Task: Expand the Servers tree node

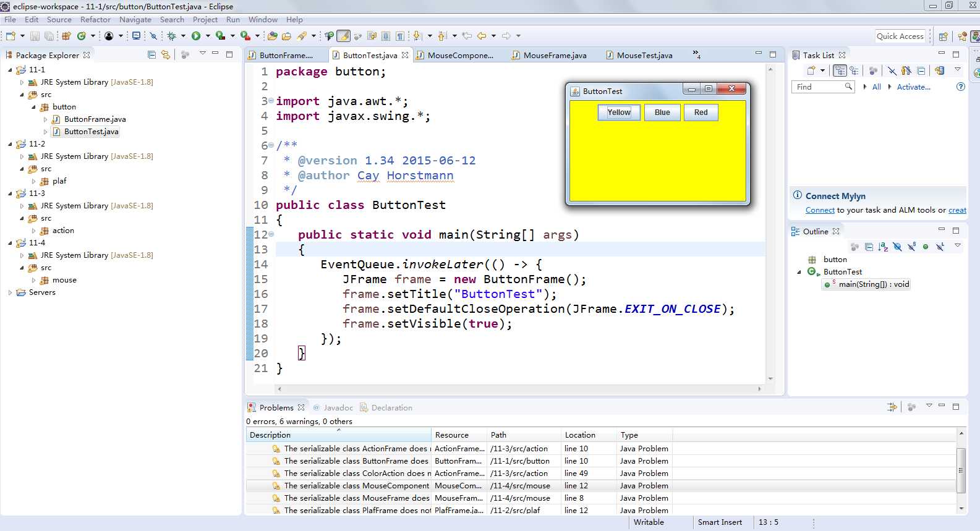Action: [x=11, y=292]
